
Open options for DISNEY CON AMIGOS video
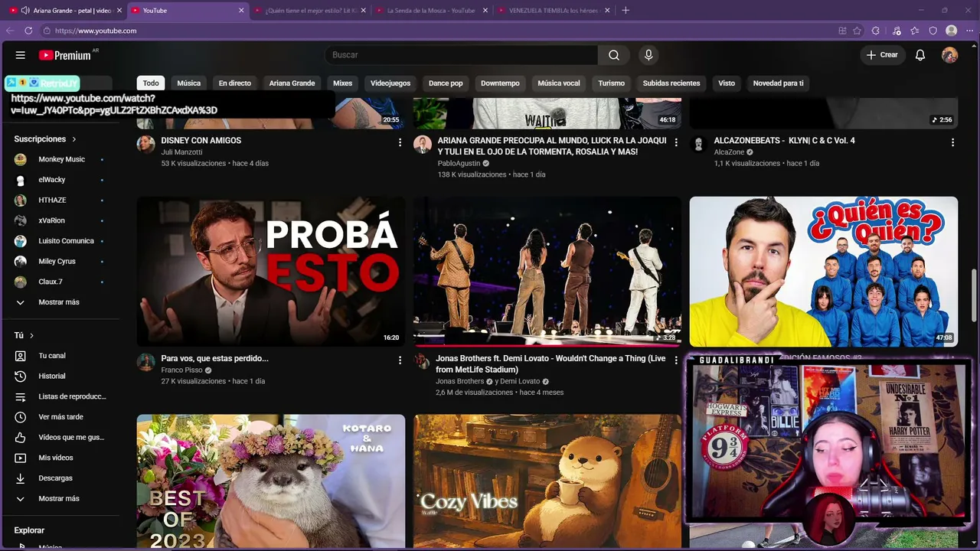[x=400, y=142]
